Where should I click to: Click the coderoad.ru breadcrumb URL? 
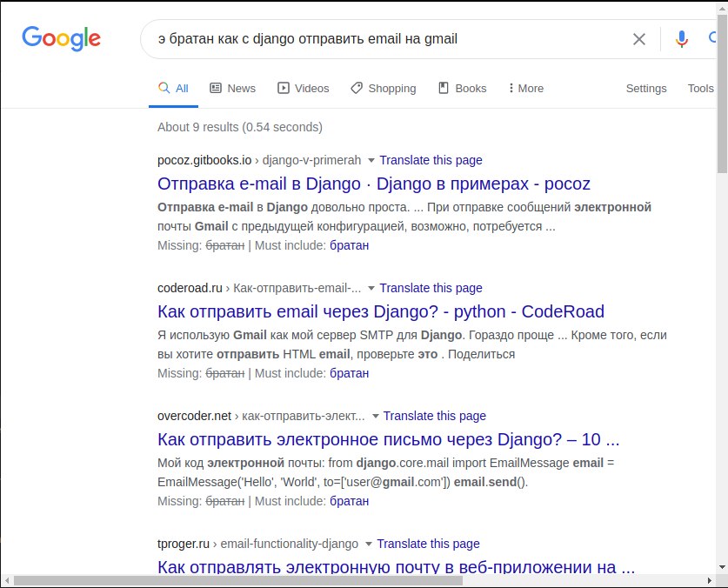coord(259,288)
